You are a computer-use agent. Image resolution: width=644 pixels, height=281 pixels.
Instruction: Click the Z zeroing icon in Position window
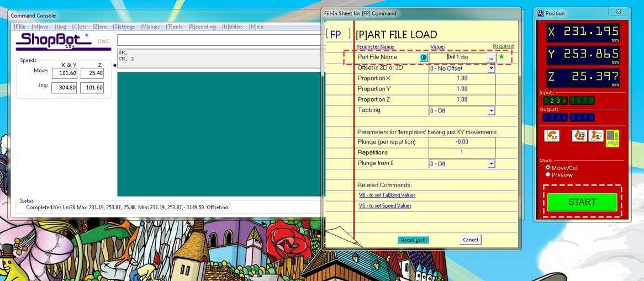(596, 136)
